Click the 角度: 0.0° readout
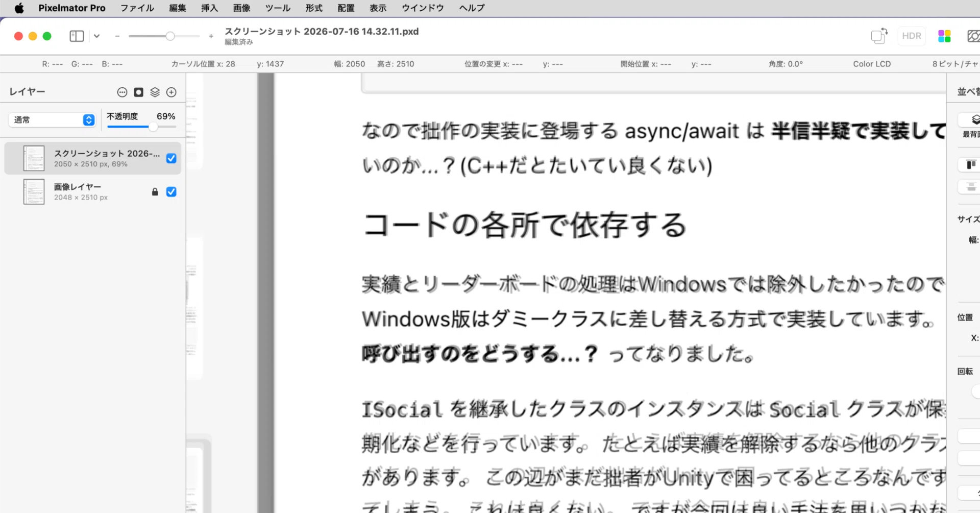This screenshot has width=980, height=513. pyautogui.click(x=786, y=64)
